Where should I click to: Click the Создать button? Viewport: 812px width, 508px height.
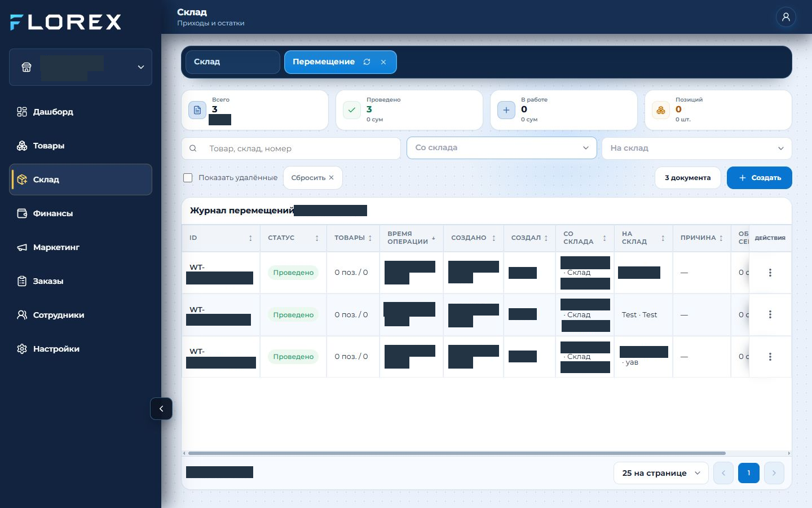pyautogui.click(x=759, y=178)
